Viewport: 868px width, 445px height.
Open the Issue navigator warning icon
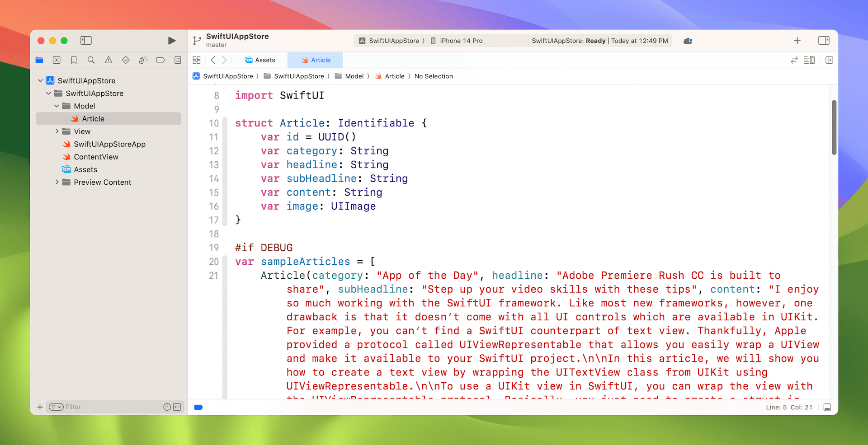coord(108,60)
